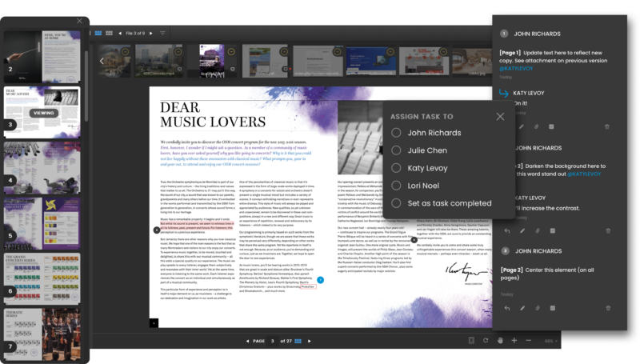Screen dimensions: 640x364
Task: Select the lobby.jpg file thumbnail
Action: [472, 61]
